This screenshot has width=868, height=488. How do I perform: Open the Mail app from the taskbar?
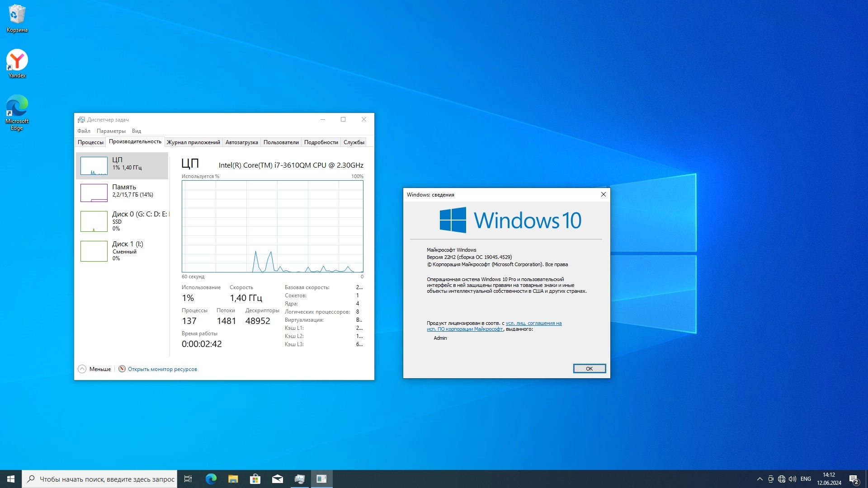[277, 479]
